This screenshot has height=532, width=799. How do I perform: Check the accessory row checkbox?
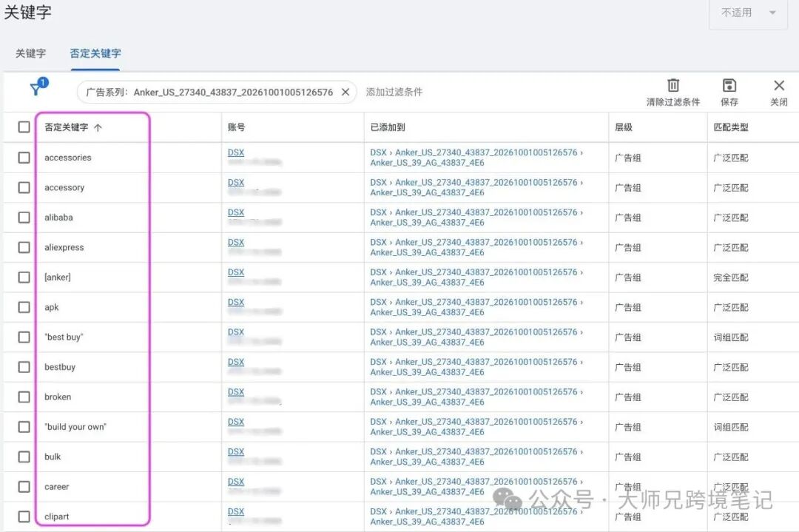coord(24,187)
